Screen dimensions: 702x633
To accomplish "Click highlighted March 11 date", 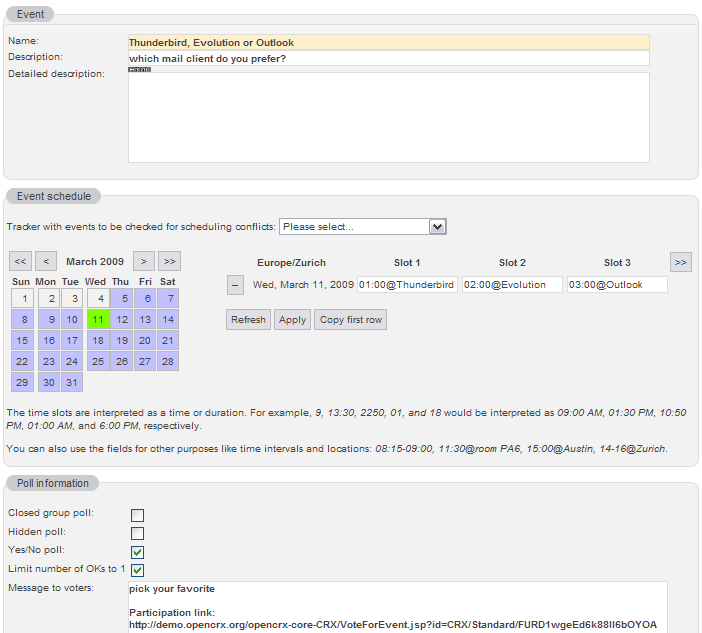I will (x=98, y=320).
